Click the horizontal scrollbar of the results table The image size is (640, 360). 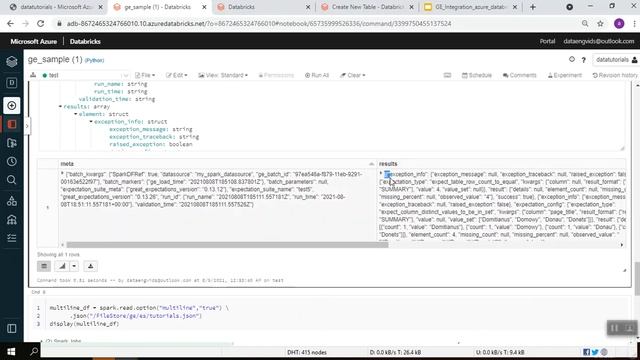227,245
